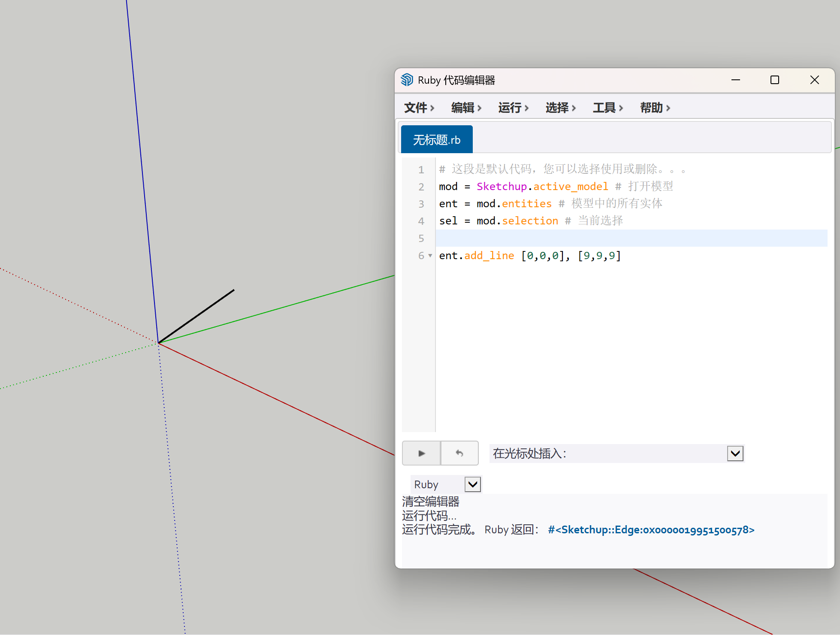Click the 运行代码... console message
This screenshot has width=840, height=635.
click(x=429, y=515)
